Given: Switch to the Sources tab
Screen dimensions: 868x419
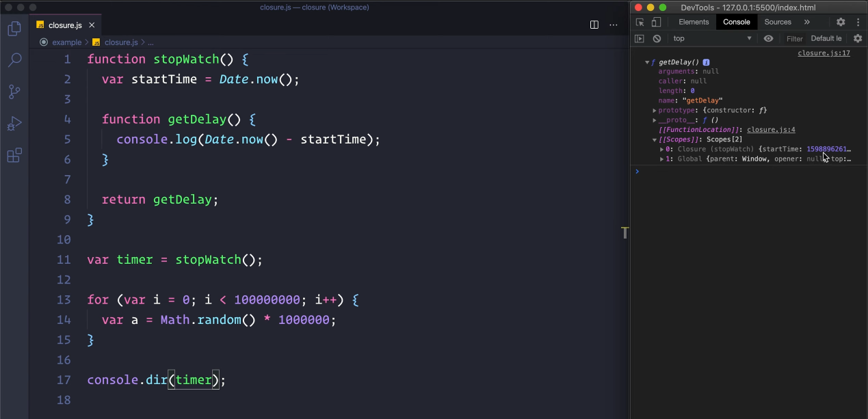Looking at the screenshot, I should click(x=778, y=22).
